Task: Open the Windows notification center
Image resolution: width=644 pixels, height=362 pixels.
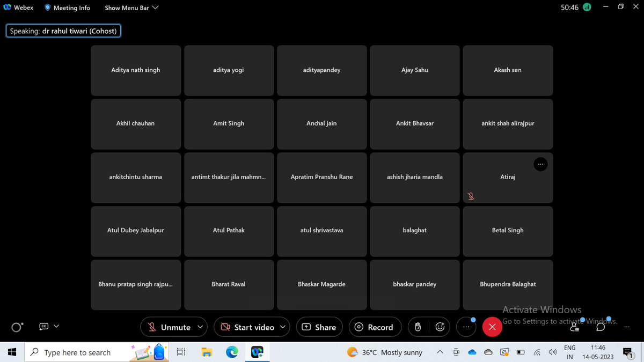Action: pos(627,352)
